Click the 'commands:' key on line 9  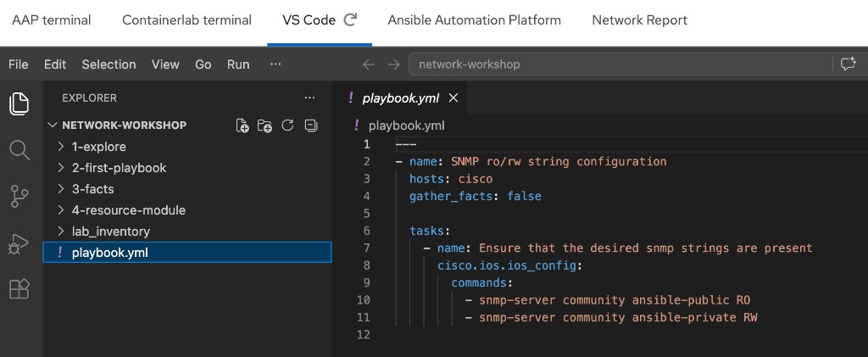(482, 282)
